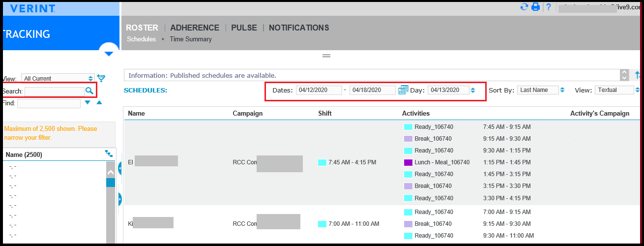
Task: Select Break_106740 at 9:15 AM - 9:30 AM
Action: pos(434,139)
